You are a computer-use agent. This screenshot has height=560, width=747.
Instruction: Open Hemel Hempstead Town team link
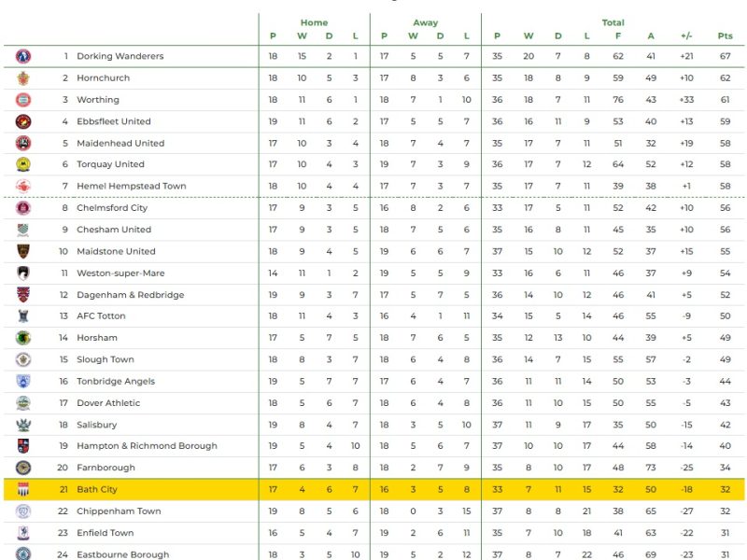[x=131, y=187]
